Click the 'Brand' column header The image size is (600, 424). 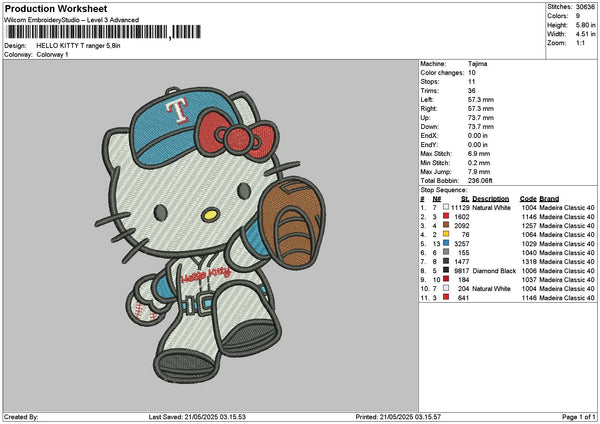[549, 199]
